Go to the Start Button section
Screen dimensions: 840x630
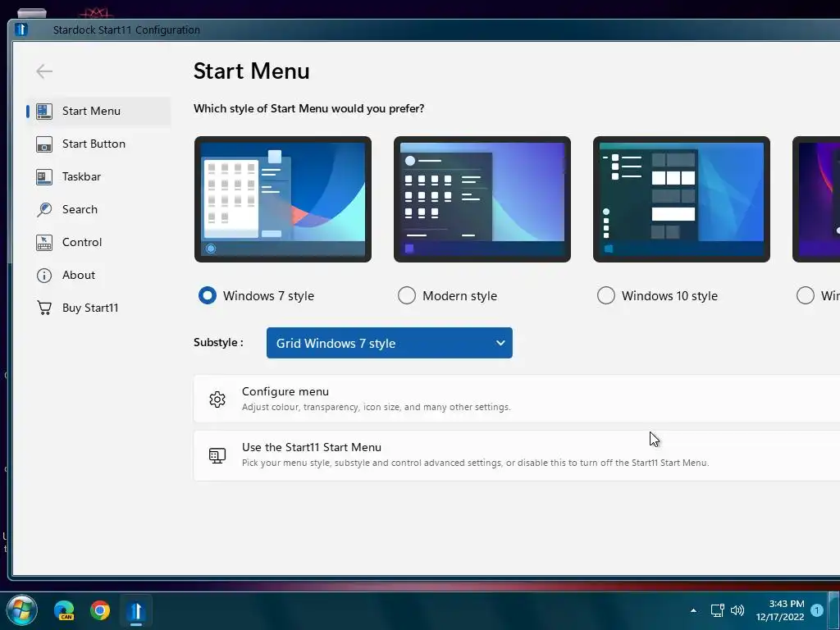99,144
